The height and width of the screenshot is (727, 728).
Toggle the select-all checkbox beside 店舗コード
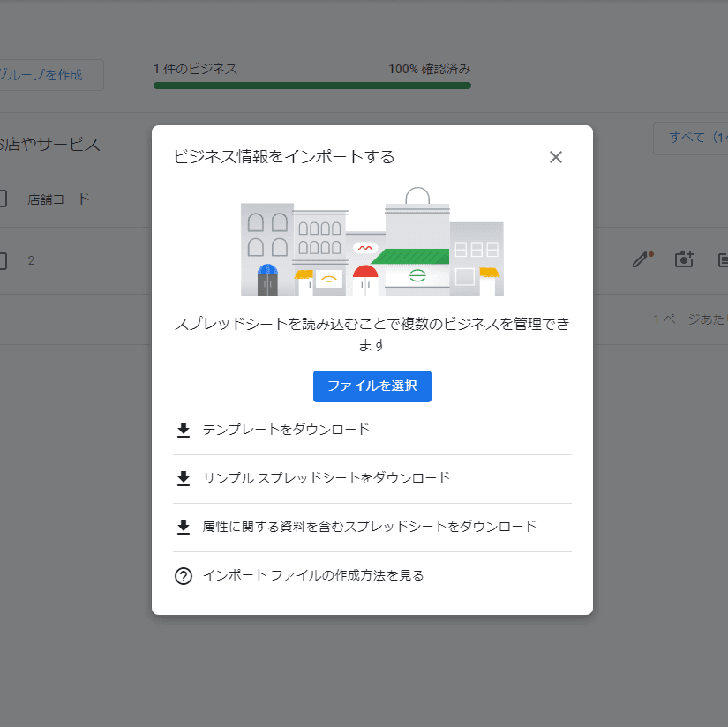(x=2, y=199)
